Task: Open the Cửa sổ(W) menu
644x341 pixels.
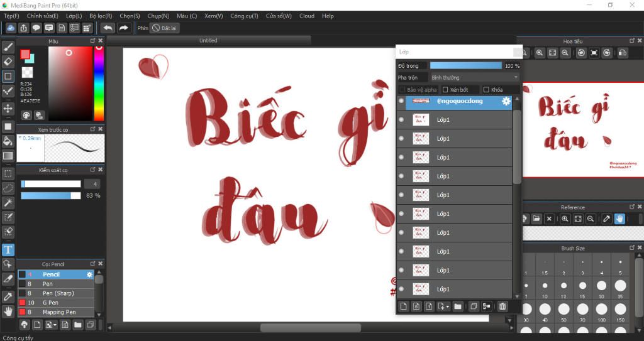Action: click(x=279, y=16)
